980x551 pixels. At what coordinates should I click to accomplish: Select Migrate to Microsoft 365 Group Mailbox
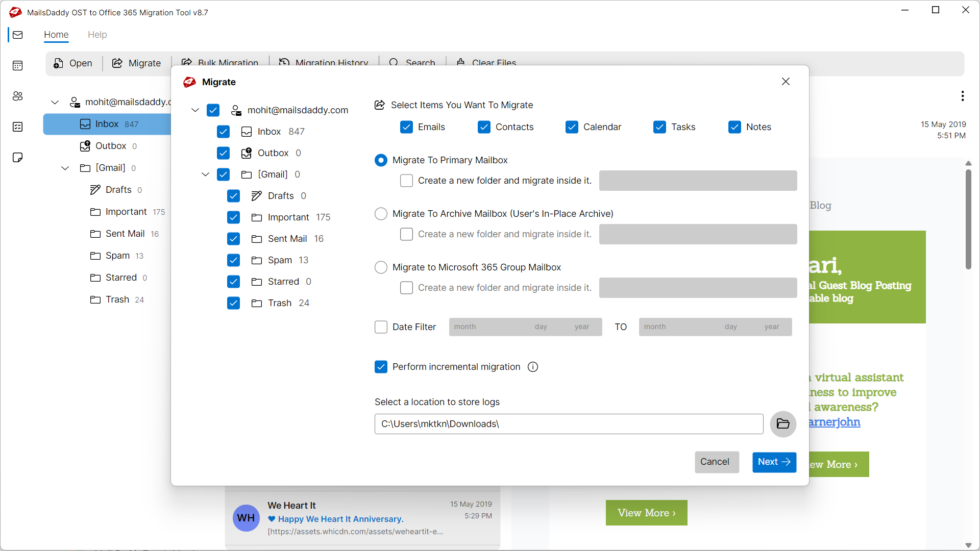[381, 267]
